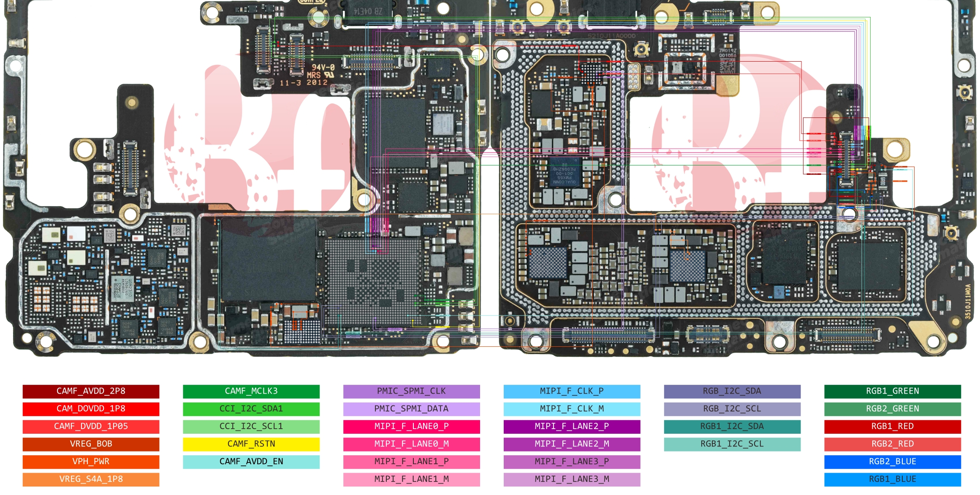Select the MIPI_F_LANE3_P legend entry
Viewport: 980px width, 495px height.
[572, 462]
